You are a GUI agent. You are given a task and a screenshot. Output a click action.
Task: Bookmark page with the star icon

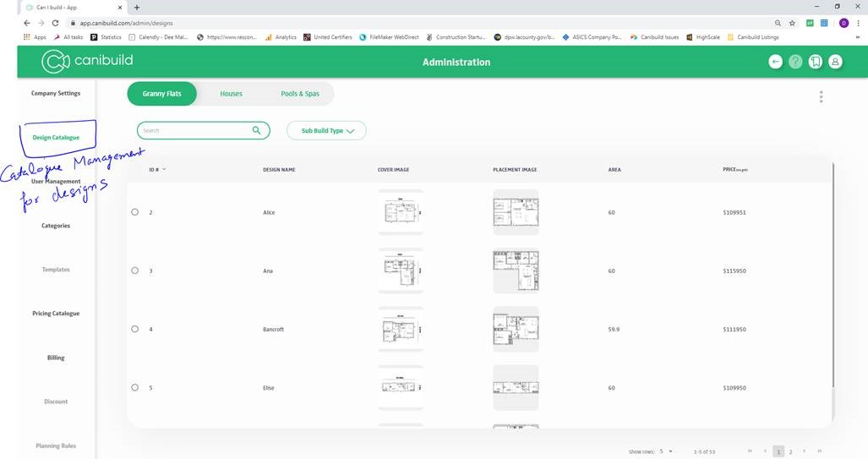pyautogui.click(x=792, y=24)
